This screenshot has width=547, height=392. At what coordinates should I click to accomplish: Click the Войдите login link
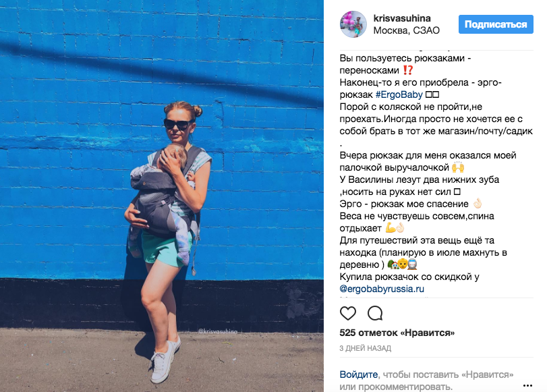tap(359, 374)
